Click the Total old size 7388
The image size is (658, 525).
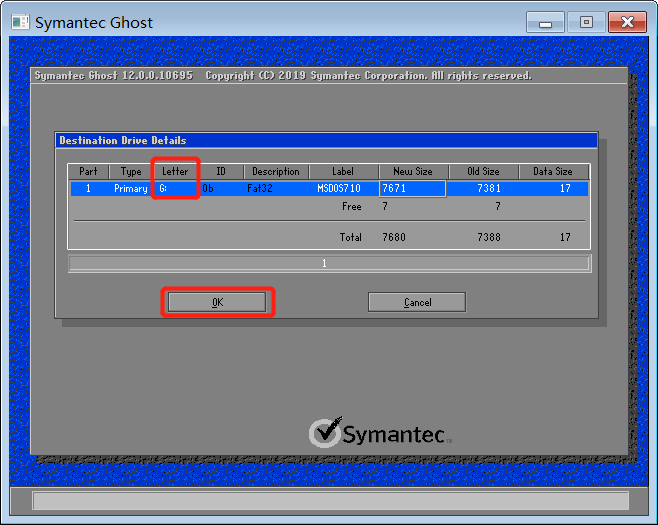(x=489, y=238)
